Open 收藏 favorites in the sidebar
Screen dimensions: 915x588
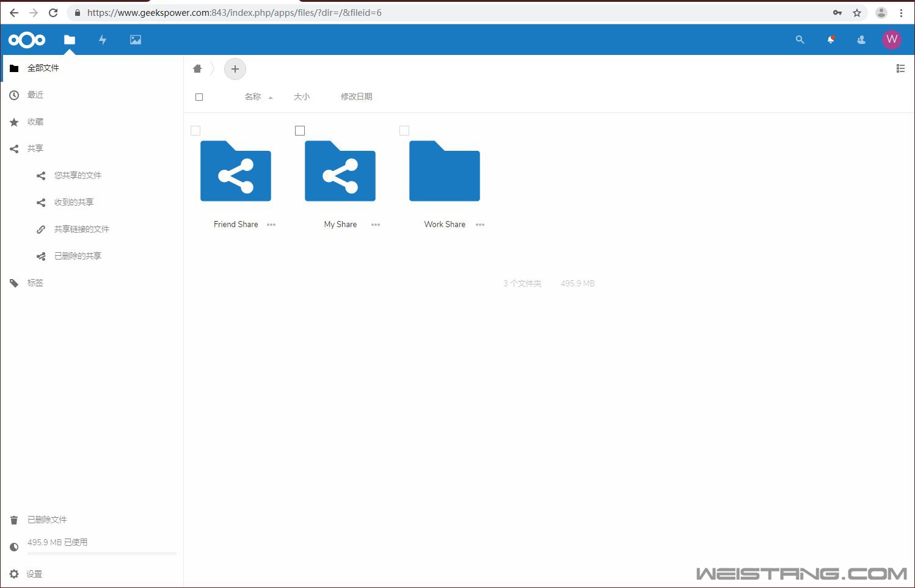pos(35,122)
